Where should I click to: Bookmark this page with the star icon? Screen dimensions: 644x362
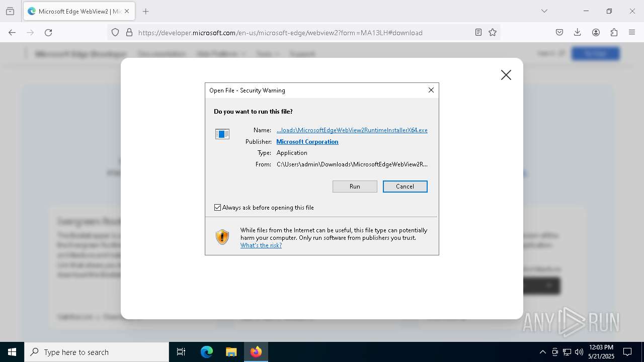(x=493, y=32)
